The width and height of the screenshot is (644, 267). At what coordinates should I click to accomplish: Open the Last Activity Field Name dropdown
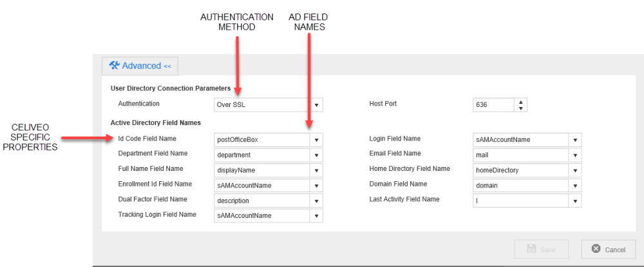click(575, 201)
